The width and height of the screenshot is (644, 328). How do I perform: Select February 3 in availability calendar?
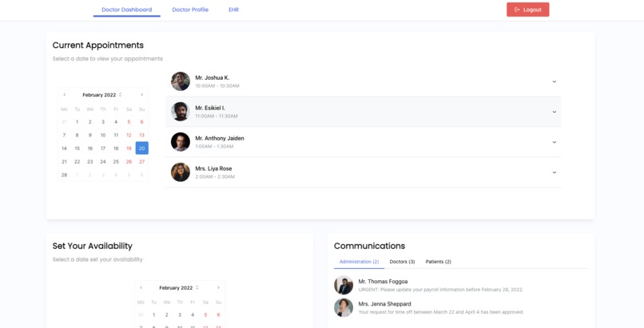180,315
